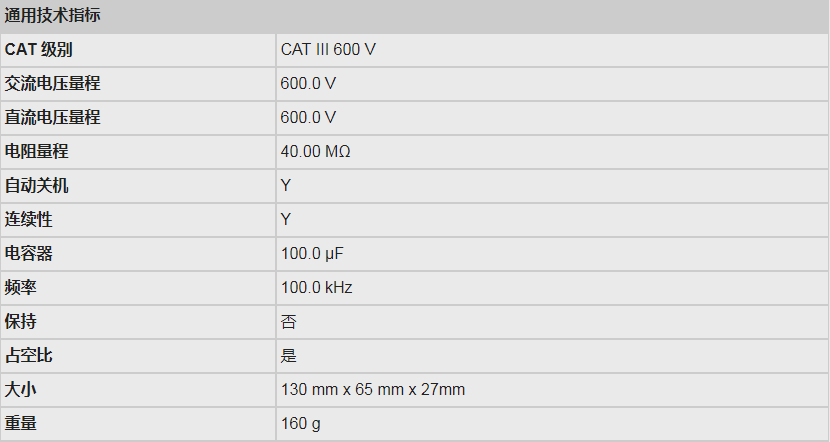Click the 40.00 MΩ resistance value

coord(316,152)
